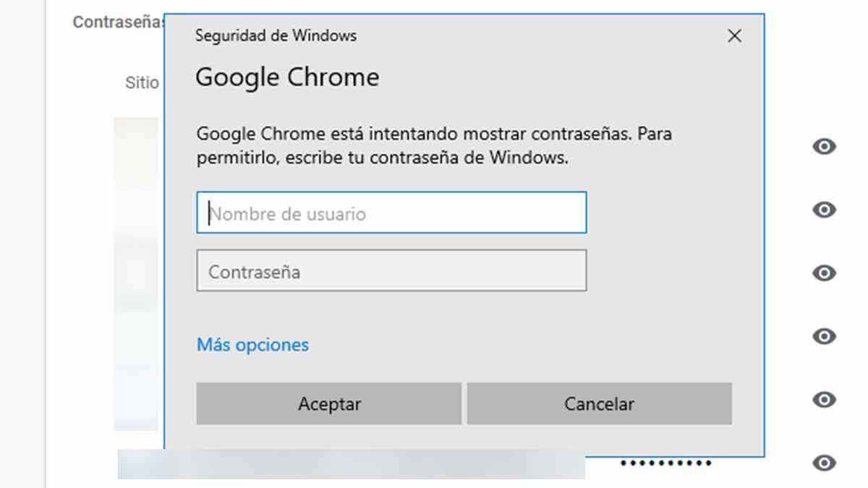Image resolution: width=868 pixels, height=488 pixels.
Task: Click the fifth eye icon in the password list
Action: (x=823, y=399)
